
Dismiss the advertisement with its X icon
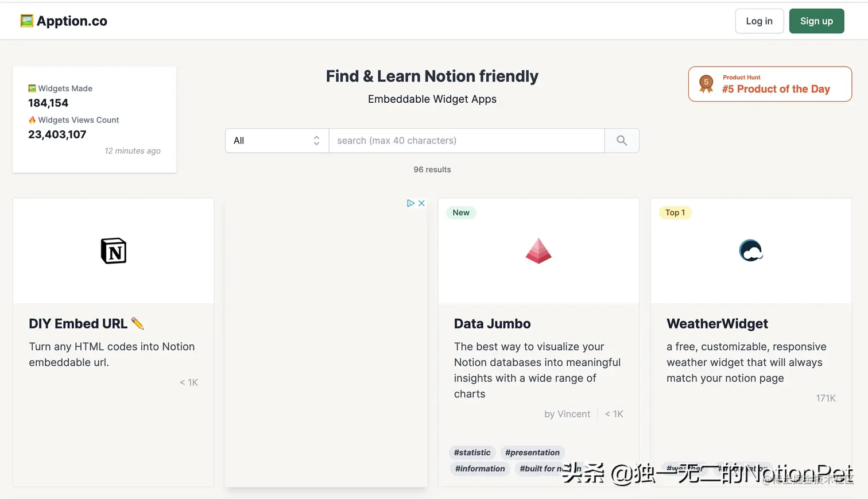click(x=421, y=203)
